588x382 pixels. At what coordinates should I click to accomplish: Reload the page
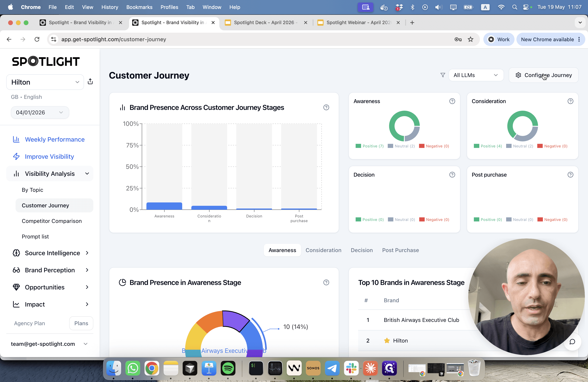point(37,39)
